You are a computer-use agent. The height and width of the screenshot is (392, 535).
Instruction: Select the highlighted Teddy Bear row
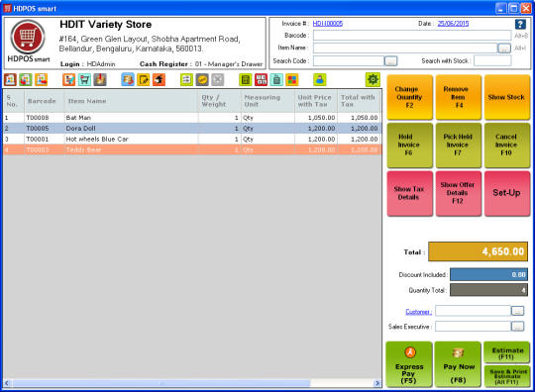tap(192, 149)
